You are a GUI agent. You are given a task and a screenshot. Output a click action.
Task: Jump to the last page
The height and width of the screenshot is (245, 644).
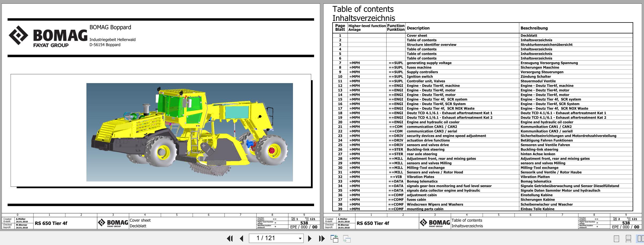[x=322, y=238]
